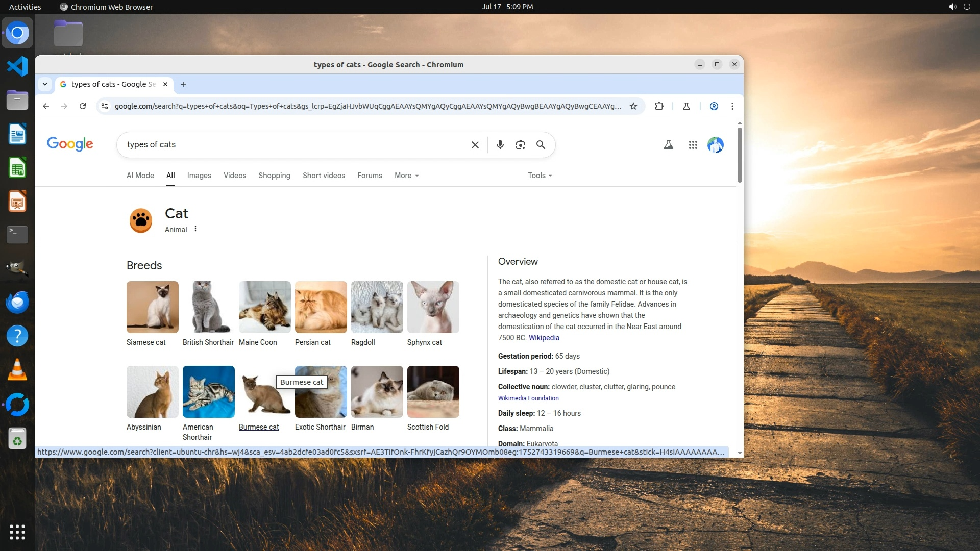
Task: Open the Tools dropdown
Action: tap(540, 176)
